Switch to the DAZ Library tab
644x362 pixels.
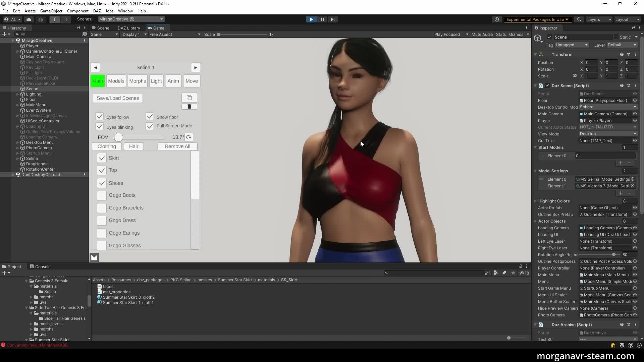tap(128, 28)
